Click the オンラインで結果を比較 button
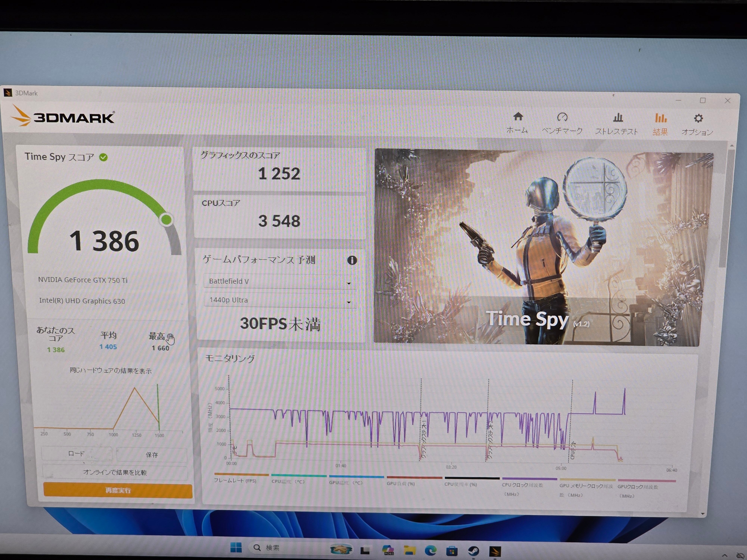Screen dimensions: 747x560 (x=115, y=472)
